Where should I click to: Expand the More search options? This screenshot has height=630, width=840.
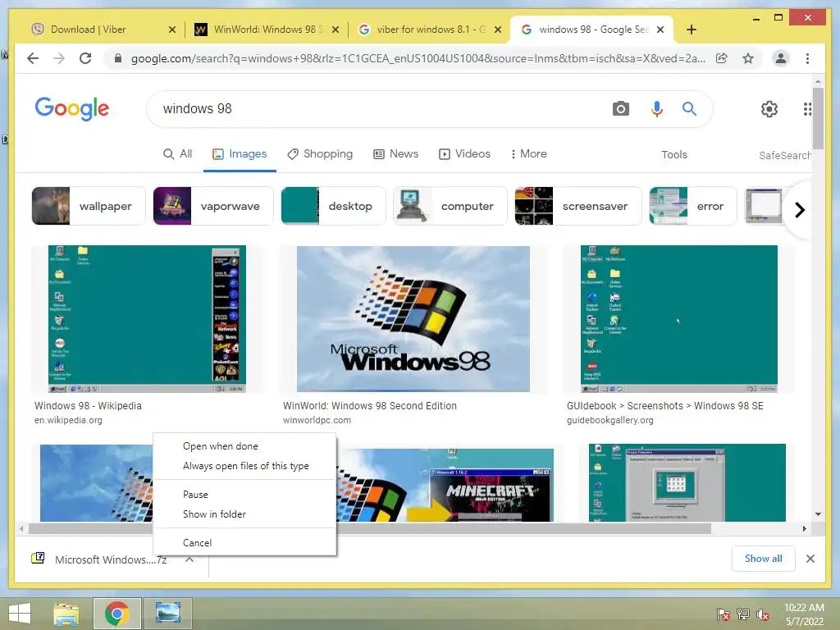pos(529,153)
